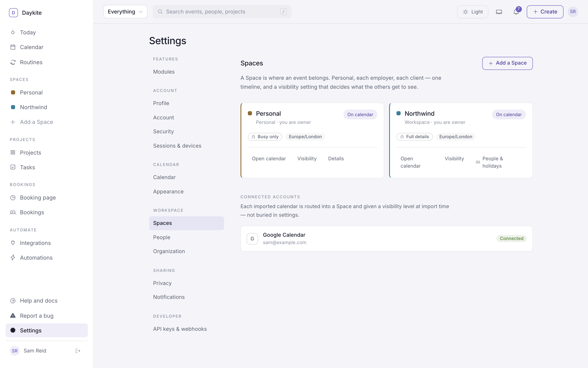The height and width of the screenshot is (368, 588).
Task: Click the Tasks checkbox icon in sidebar
Action: 13,167
